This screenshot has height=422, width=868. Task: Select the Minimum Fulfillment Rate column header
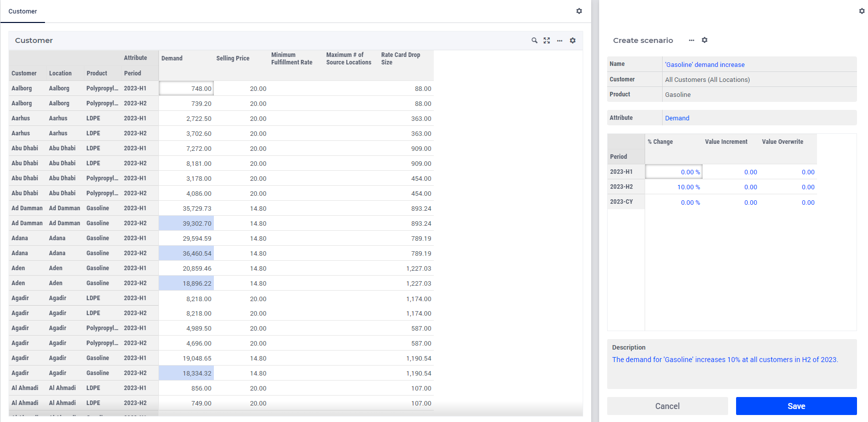(296, 58)
